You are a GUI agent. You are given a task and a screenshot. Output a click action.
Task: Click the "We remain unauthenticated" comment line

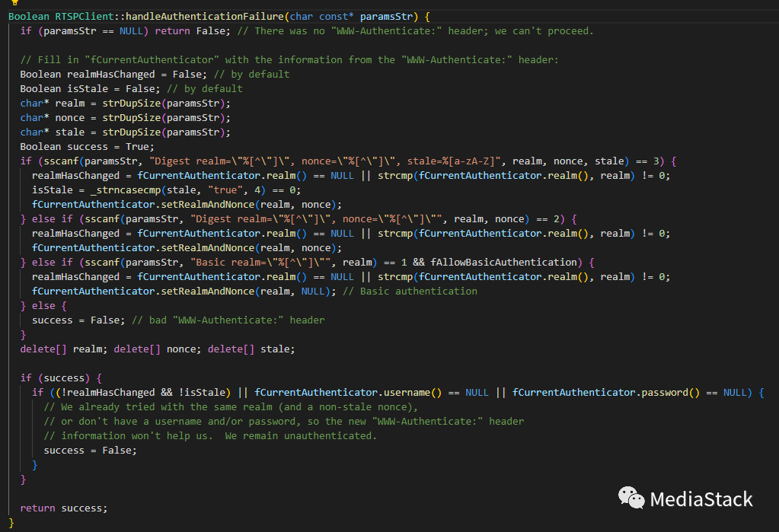[210, 435]
